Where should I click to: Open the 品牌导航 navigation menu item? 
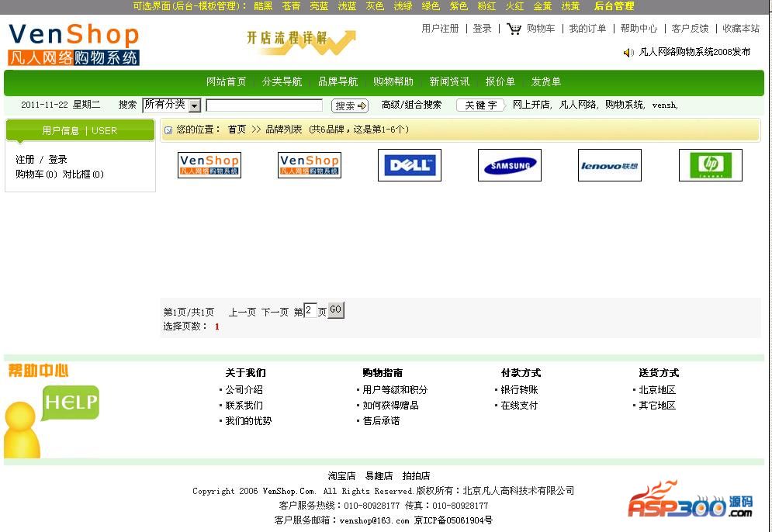(338, 81)
